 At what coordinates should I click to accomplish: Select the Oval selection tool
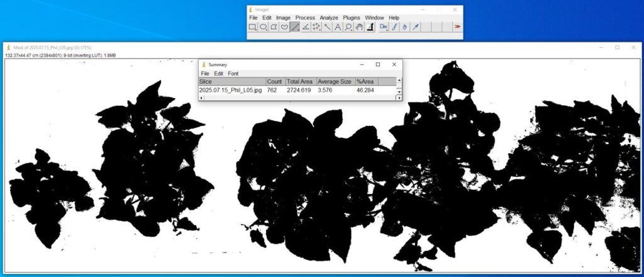264,27
